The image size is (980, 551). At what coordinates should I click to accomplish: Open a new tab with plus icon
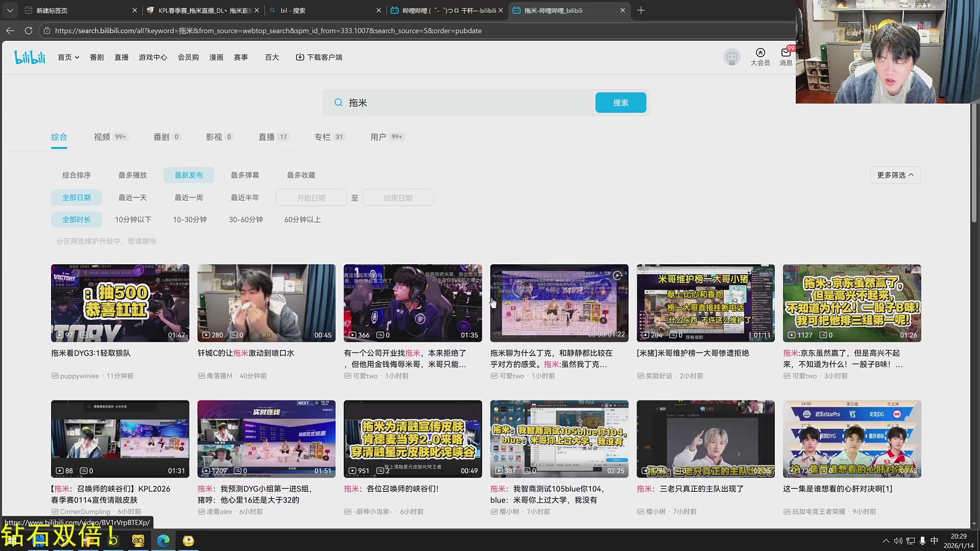click(641, 10)
